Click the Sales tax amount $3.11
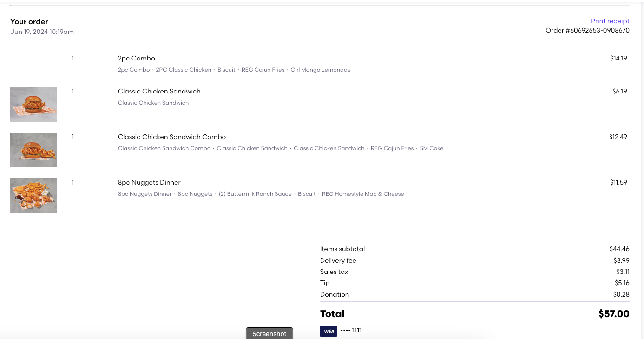This screenshot has height=339, width=644. (623, 272)
